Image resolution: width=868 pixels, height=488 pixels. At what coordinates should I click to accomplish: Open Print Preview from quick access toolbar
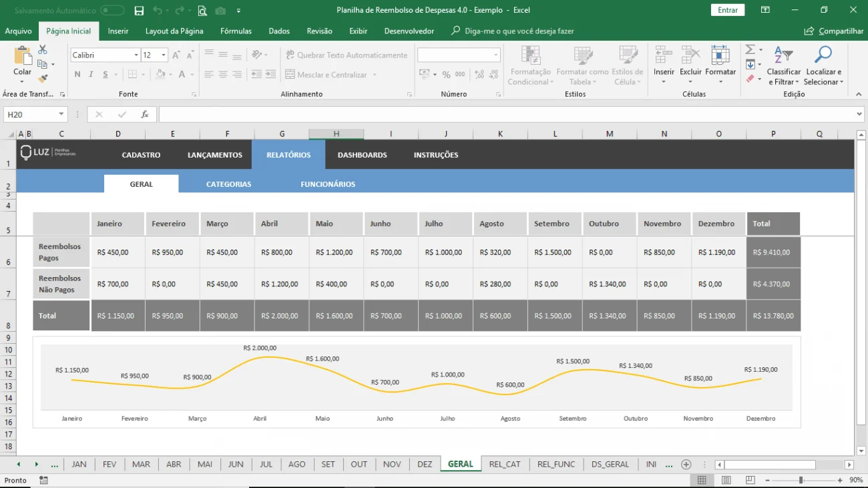[202, 11]
